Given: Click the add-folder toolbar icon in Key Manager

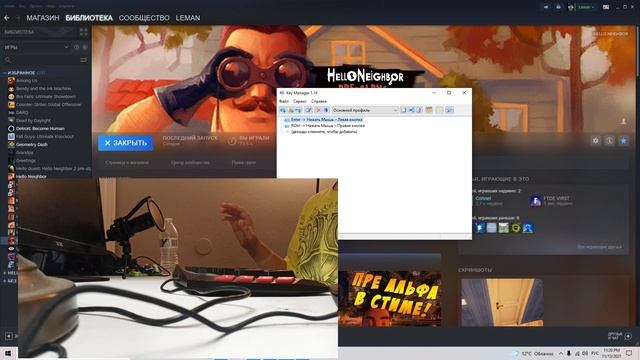Looking at the screenshot, I should [291, 110].
